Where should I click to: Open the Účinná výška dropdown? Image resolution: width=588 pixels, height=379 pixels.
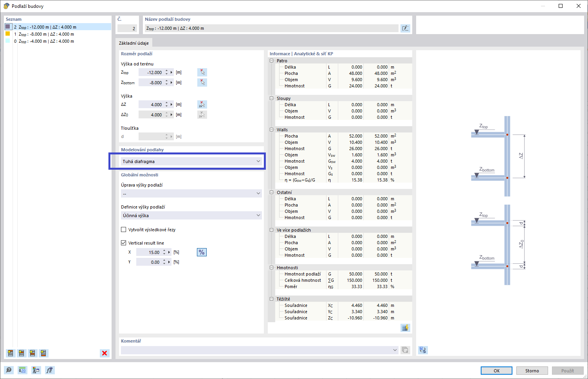(191, 216)
